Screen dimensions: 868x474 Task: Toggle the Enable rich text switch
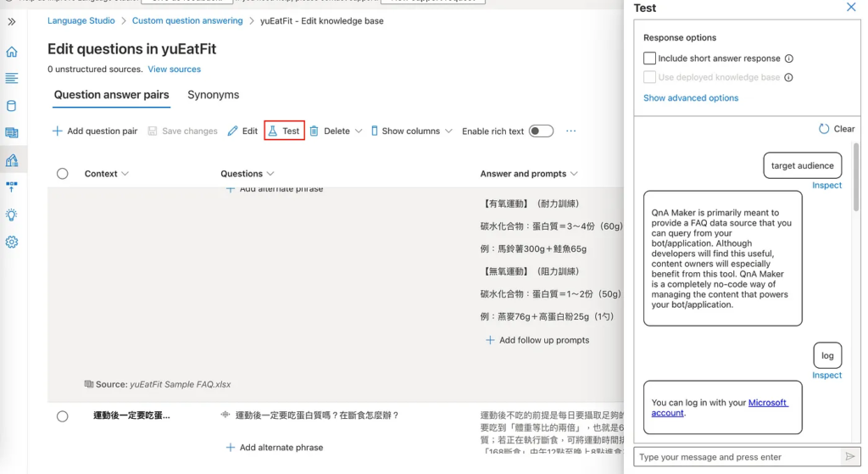541,131
